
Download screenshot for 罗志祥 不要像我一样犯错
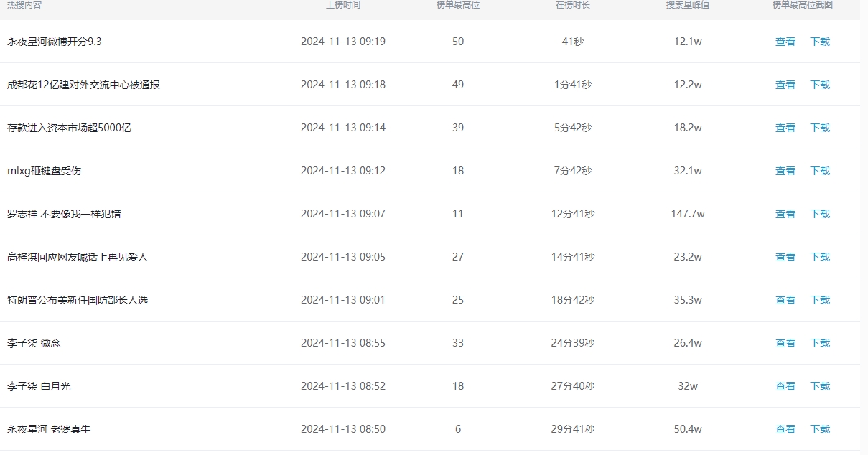(x=820, y=214)
